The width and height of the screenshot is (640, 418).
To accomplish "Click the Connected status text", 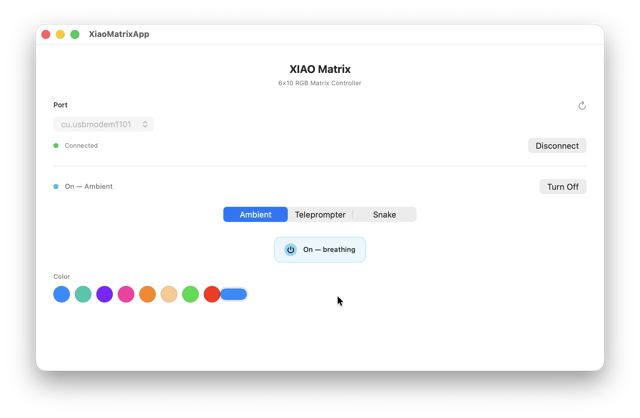I will [81, 145].
